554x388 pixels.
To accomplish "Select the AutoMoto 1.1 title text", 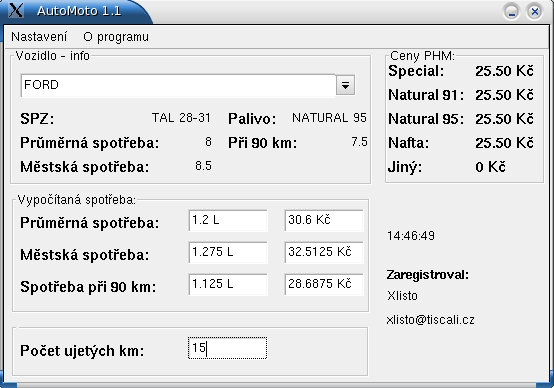I will point(79,11).
